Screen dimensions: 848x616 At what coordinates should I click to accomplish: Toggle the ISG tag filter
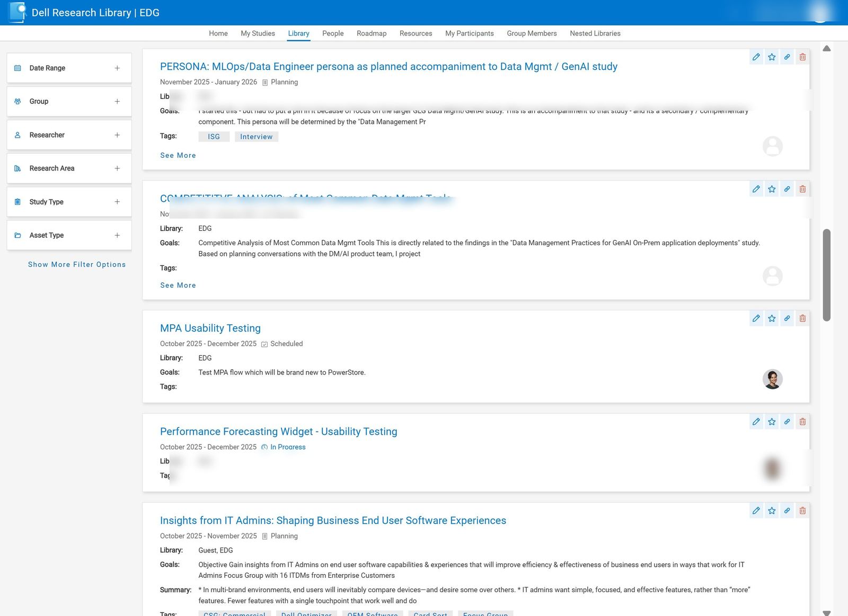click(x=214, y=136)
